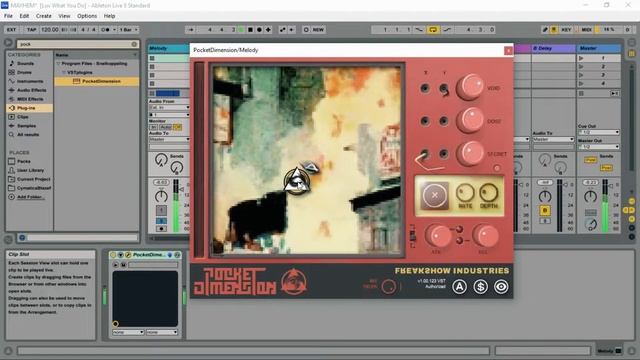The height and width of the screenshot is (360, 640).
Task: Toggle the computer MIDI keyboard button
Action: tap(554, 30)
